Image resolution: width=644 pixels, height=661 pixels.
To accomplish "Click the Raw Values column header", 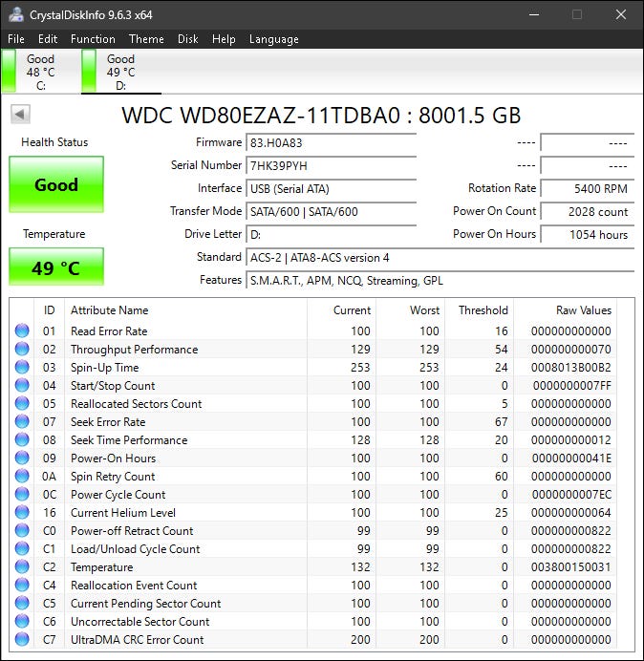I will (583, 310).
